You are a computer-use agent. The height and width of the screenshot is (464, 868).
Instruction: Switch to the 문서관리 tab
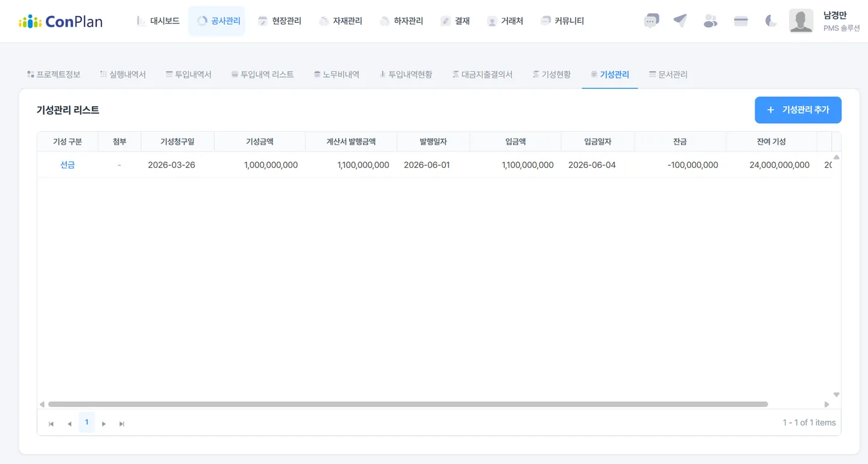[x=668, y=75]
